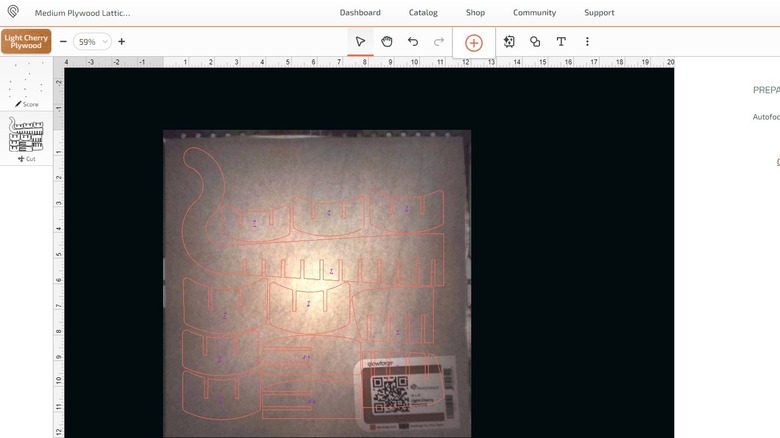Open the three-dot more options menu
Image resolution: width=780 pixels, height=438 pixels.
click(587, 42)
